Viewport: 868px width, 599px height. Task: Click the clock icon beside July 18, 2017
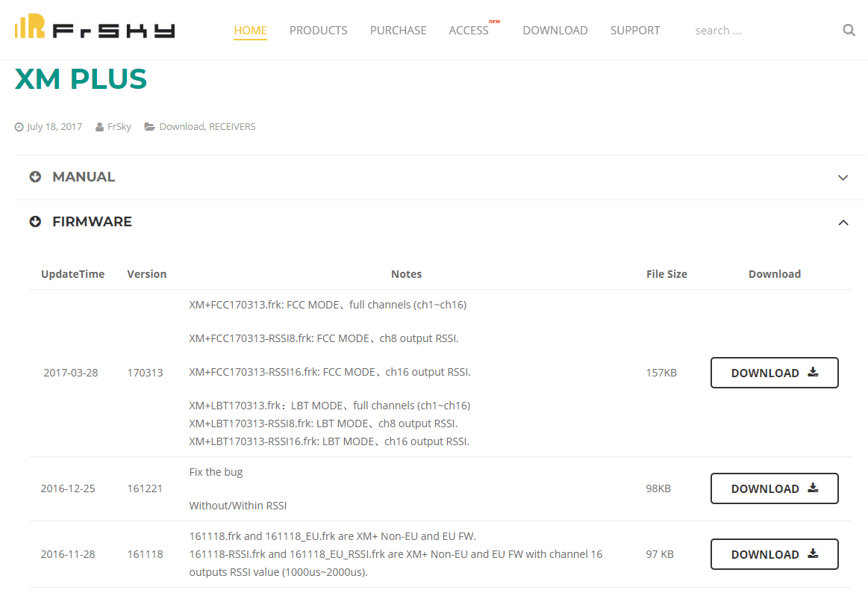coord(19,127)
